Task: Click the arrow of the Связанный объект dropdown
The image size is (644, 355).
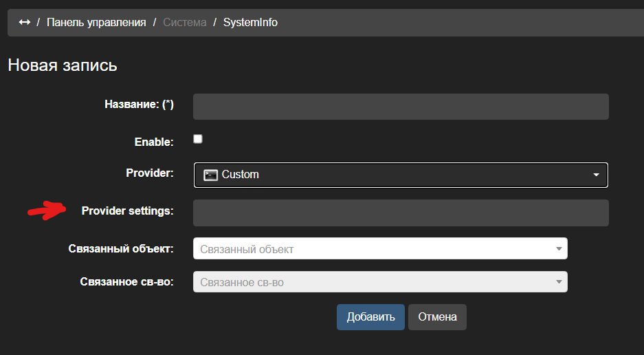Action: coord(559,249)
